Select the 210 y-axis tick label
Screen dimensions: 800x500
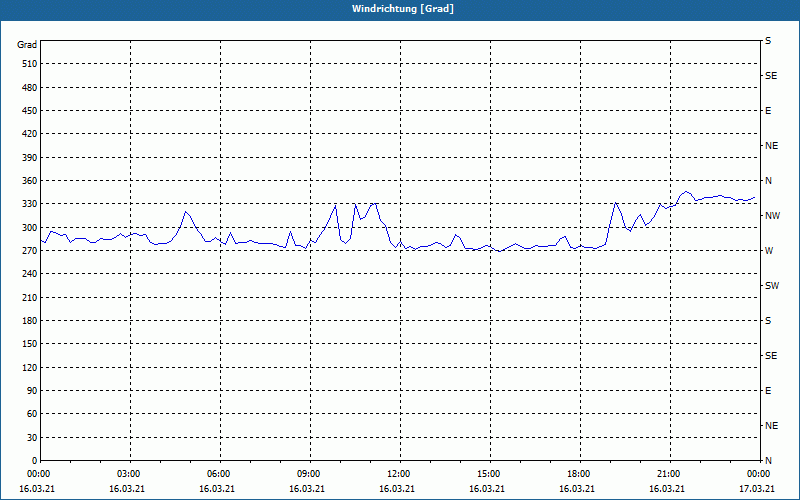pyautogui.click(x=30, y=297)
